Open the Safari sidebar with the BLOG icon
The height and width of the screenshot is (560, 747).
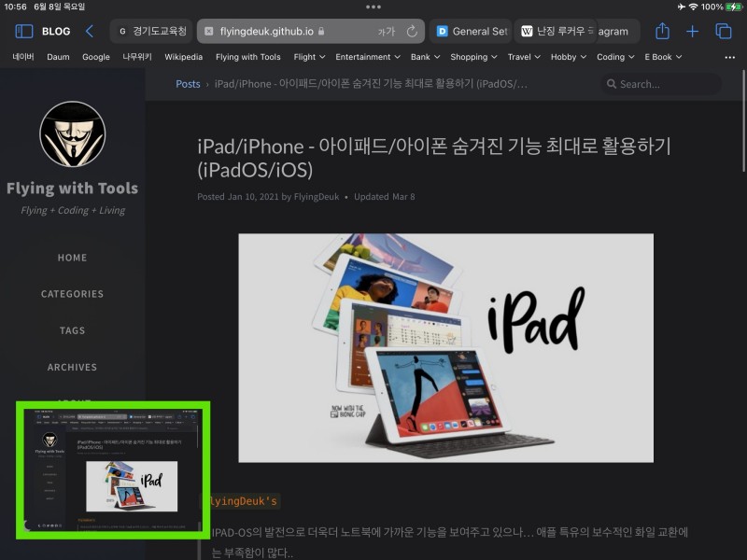coord(22,31)
